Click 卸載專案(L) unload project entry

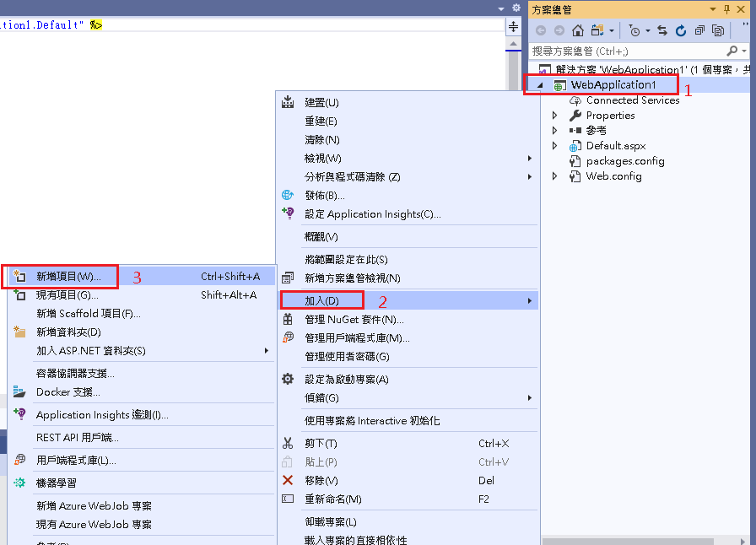[x=408, y=522]
